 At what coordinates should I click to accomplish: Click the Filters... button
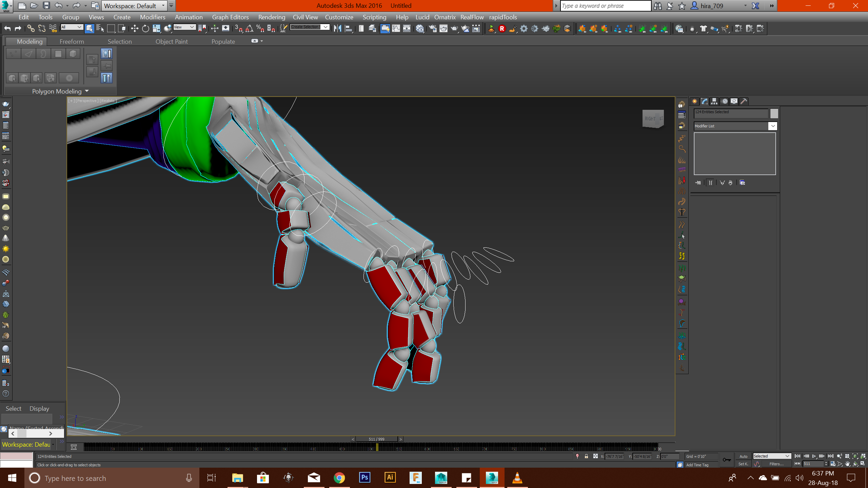point(776,464)
